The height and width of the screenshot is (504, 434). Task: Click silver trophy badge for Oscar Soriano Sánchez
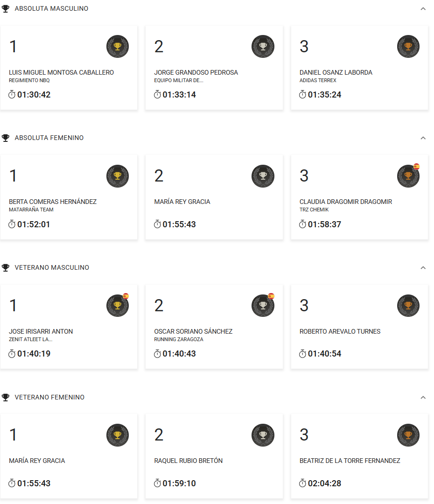pos(263,306)
